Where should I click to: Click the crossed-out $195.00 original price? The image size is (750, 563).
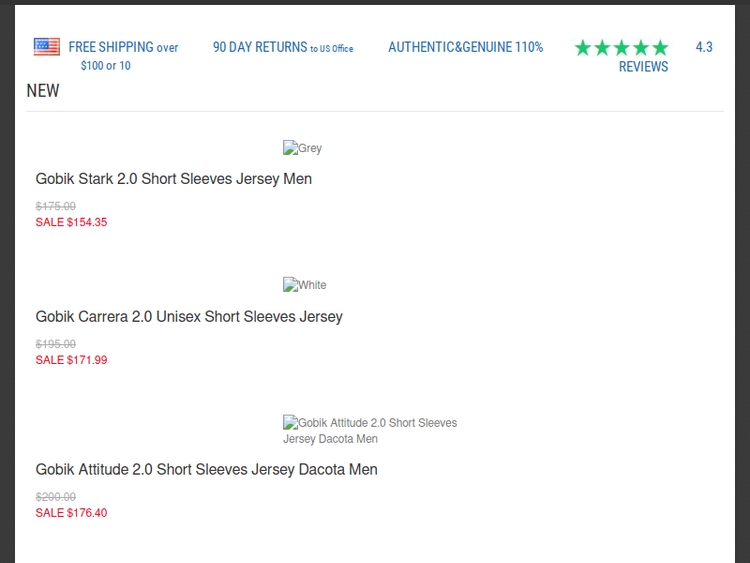(56, 344)
